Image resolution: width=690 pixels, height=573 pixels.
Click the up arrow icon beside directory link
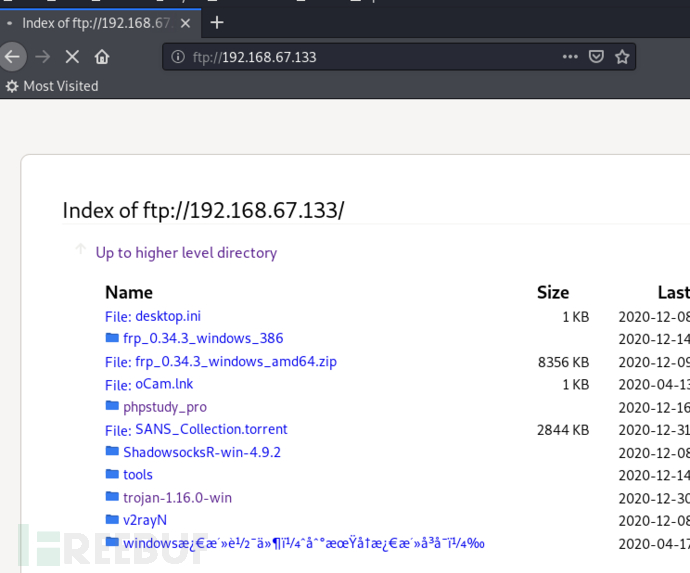[80, 249]
